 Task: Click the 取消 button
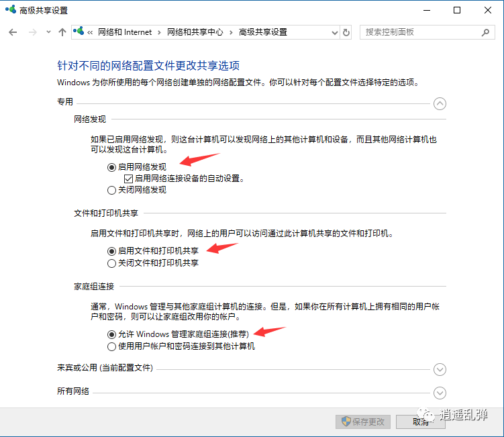pos(420,422)
